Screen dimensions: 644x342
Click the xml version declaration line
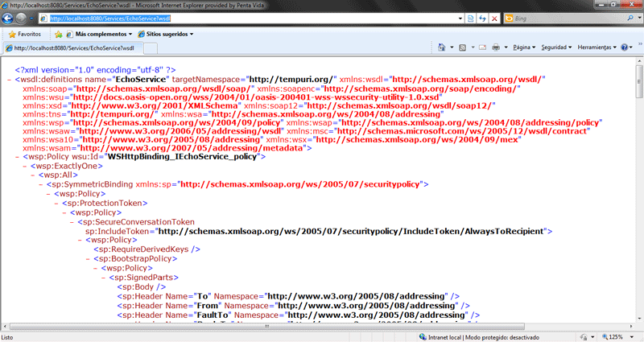[x=95, y=70]
